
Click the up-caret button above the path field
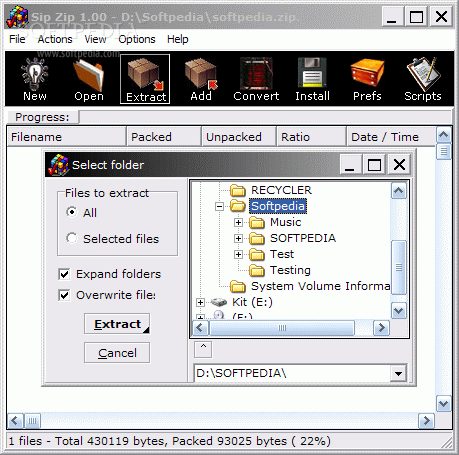pyautogui.click(x=203, y=349)
